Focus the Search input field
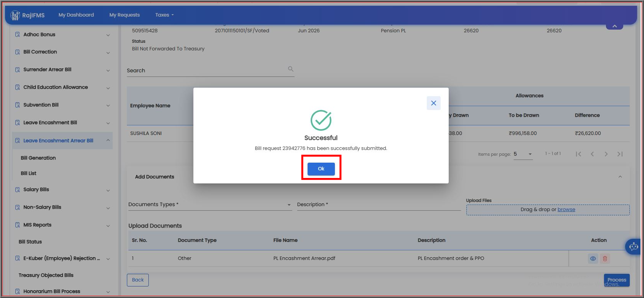 click(210, 70)
